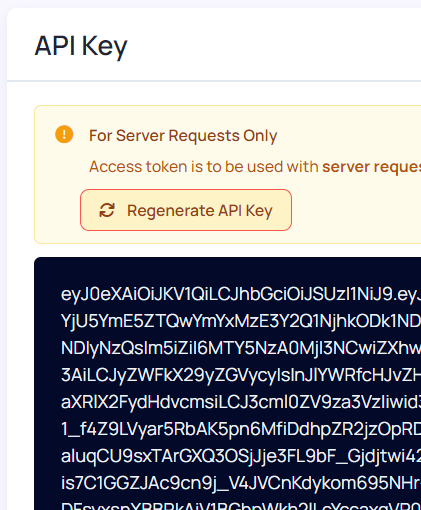This screenshot has width=421, height=510.
Task: Select the "For Server Requests Only" title
Action: click(x=183, y=136)
